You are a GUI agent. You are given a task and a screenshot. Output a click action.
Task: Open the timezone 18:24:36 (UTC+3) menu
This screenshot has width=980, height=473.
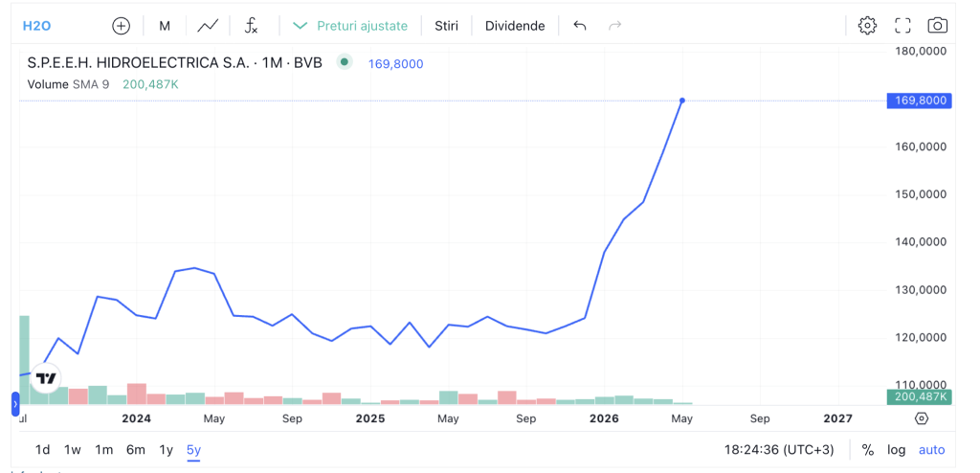[x=779, y=450]
